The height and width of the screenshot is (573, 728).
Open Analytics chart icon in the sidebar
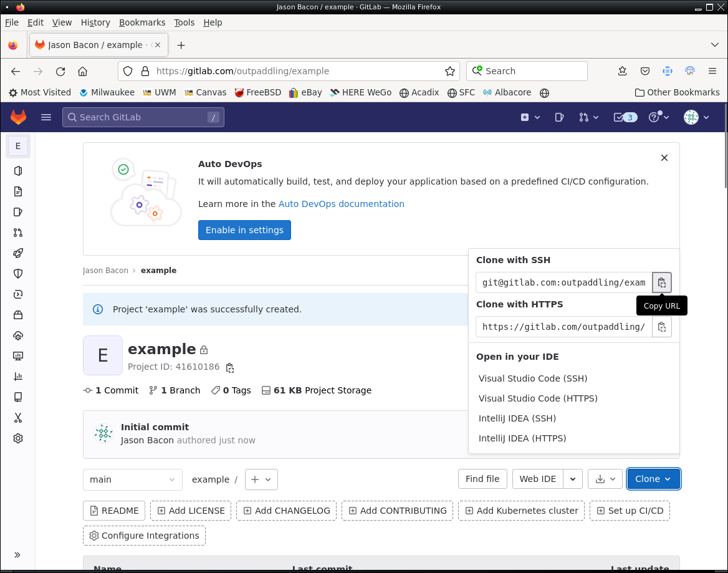(18, 377)
